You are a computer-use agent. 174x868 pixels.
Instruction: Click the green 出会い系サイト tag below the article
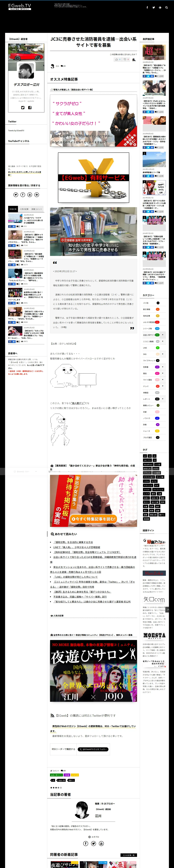[x=56, y=775]
